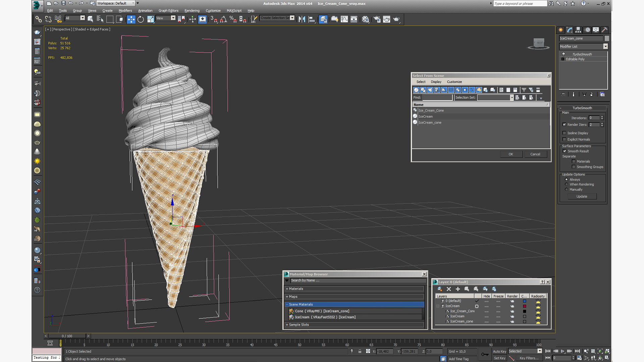Select the When Rendering update option
The width and height of the screenshot is (644, 362).
pos(567,184)
